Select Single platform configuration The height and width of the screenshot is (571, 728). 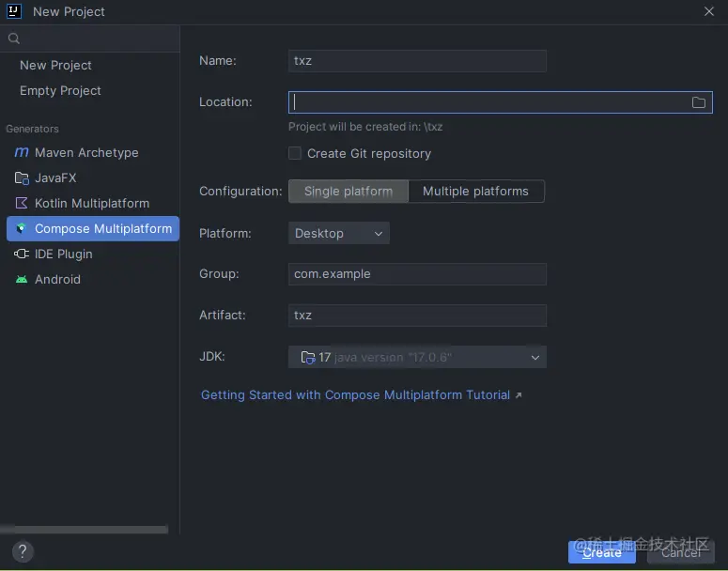349,192
